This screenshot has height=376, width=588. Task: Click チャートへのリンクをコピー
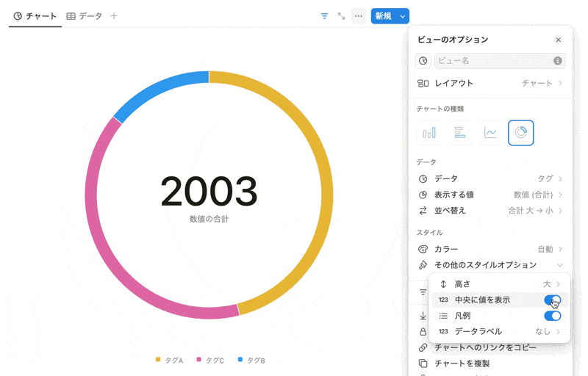coord(485,347)
